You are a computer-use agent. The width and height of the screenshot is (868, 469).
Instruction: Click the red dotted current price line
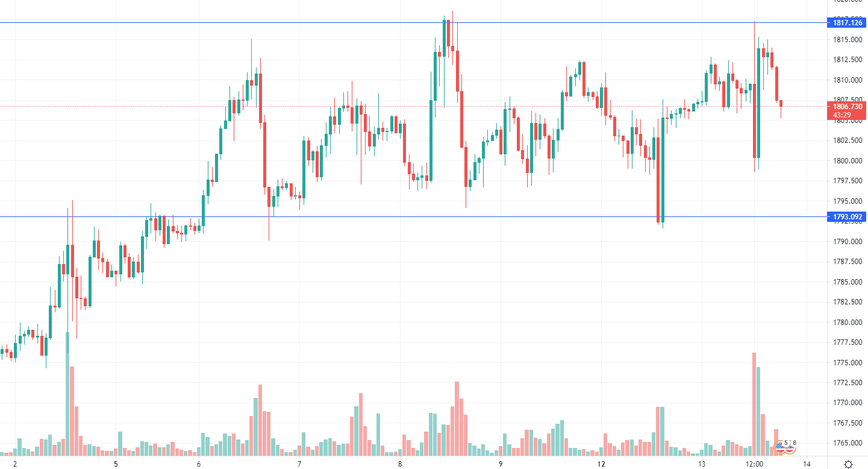pyautogui.click(x=414, y=106)
